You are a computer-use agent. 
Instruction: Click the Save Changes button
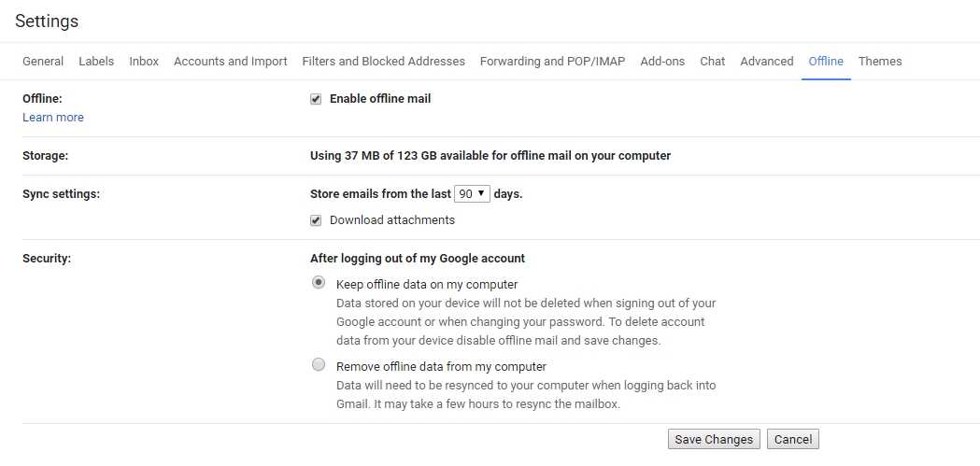coord(714,440)
